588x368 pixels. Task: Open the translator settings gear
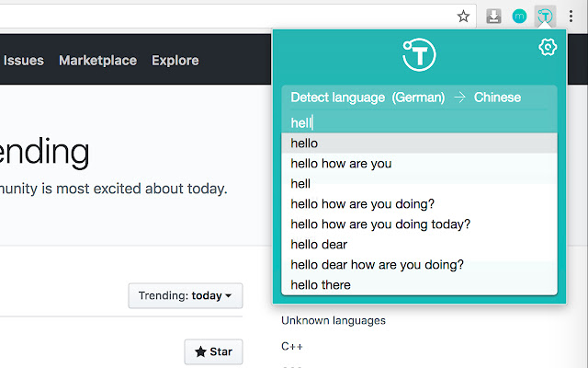tap(548, 47)
